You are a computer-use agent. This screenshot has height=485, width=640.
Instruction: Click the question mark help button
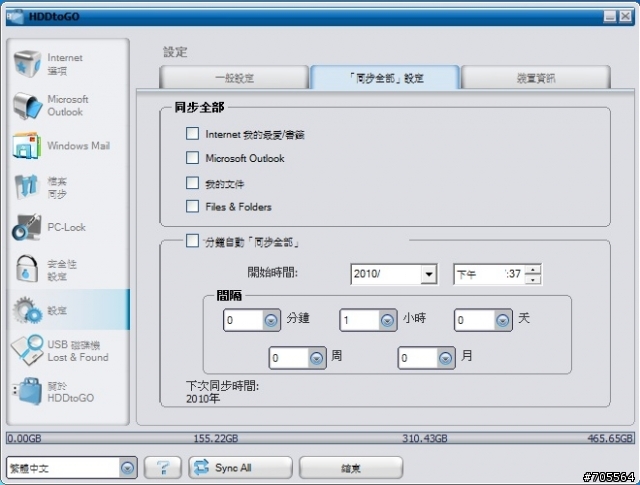pyautogui.click(x=163, y=467)
